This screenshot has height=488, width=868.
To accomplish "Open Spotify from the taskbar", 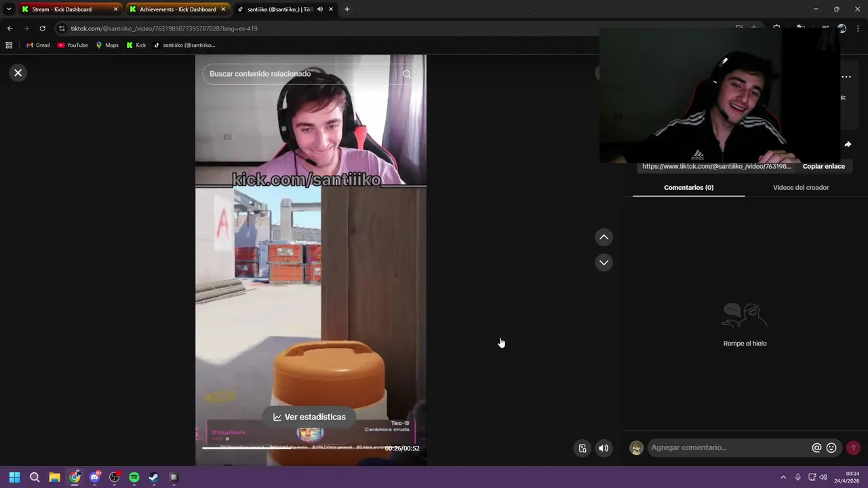I will coord(134,477).
